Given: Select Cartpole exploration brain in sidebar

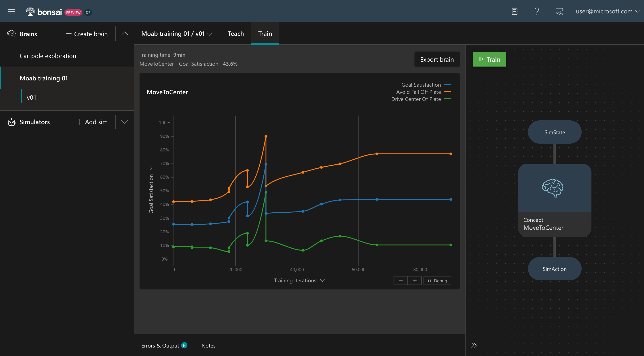Looking at the screenshot, I should [48, 56].
